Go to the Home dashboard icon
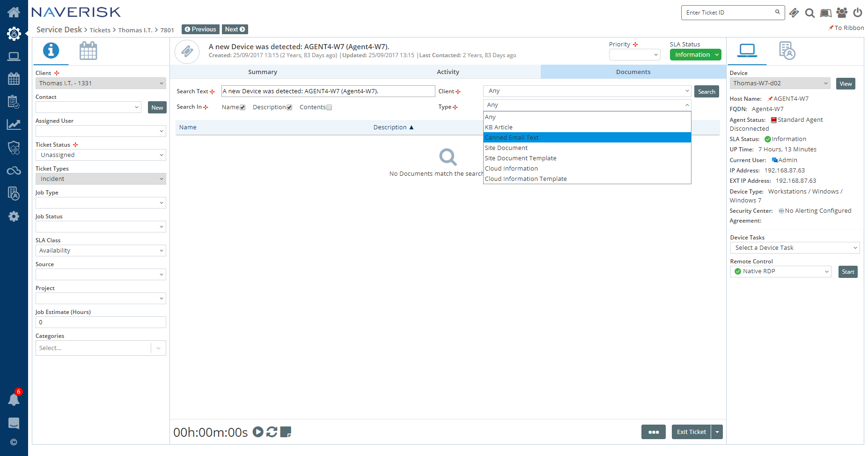 (x=14, y=12)
